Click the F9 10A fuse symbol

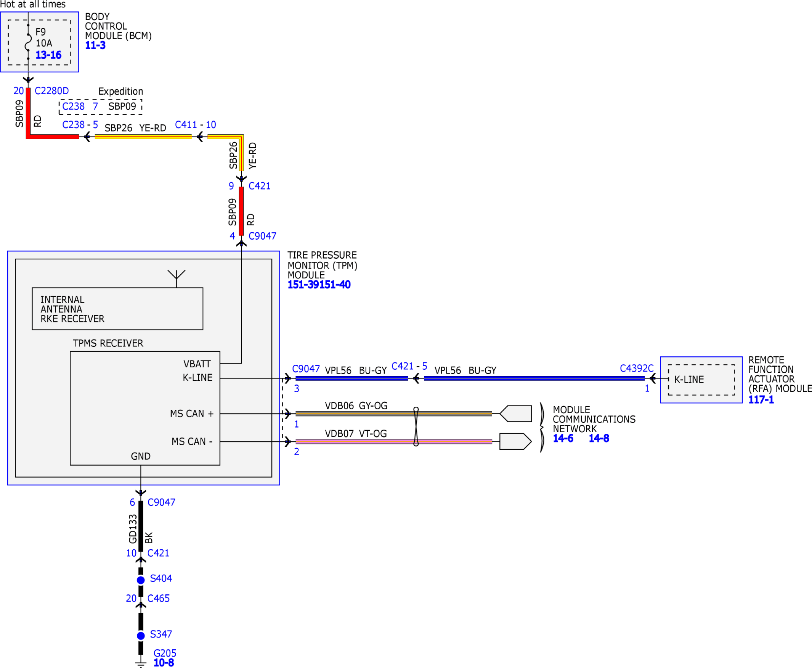click(28, 42)
